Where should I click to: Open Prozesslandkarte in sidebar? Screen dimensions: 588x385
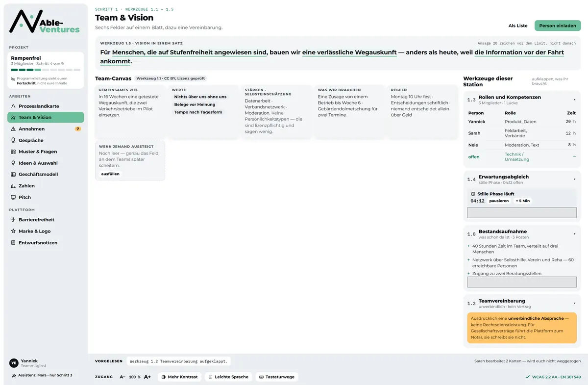click(x=46, y=106)
